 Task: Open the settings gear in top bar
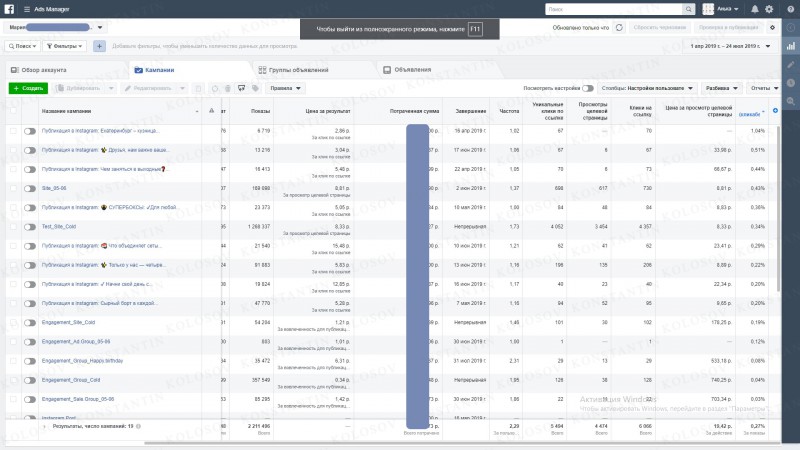(769, 9)
